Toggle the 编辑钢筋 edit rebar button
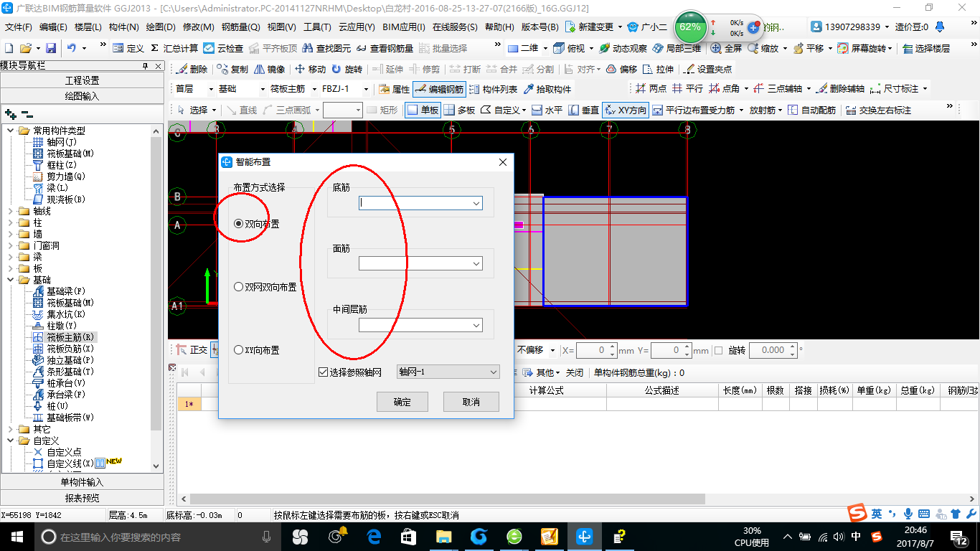 (x=438, y=89)
